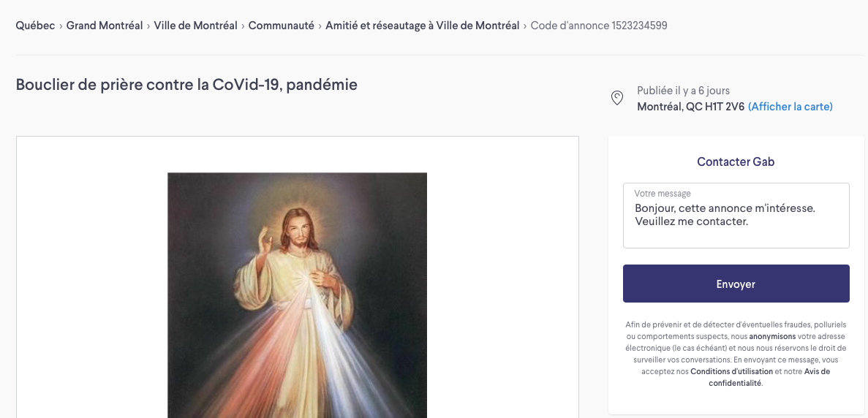
Task: Click the Divine Mercy listing image
Action: pyautogui.click(x=298, y=295)
